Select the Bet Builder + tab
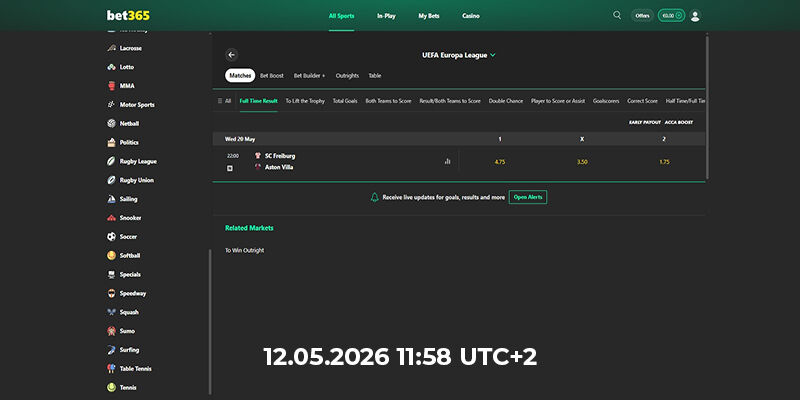The image size is (800, 400). coord(309,76)
